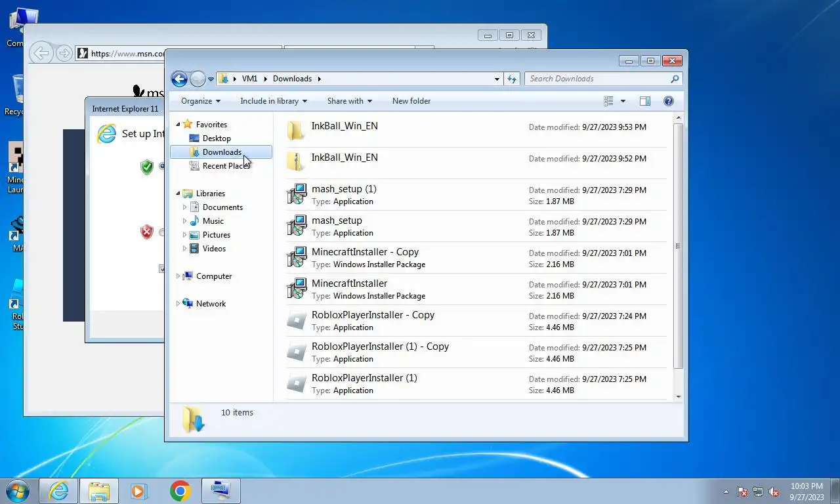Select the mash_setup application icon

pyautogui.click(x=297, y=226)
